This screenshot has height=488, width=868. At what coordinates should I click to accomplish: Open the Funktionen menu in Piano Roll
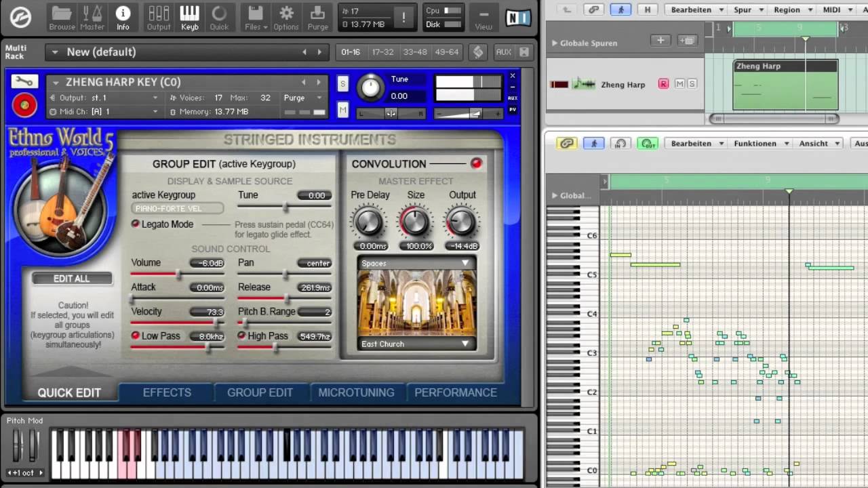[759, 143]
